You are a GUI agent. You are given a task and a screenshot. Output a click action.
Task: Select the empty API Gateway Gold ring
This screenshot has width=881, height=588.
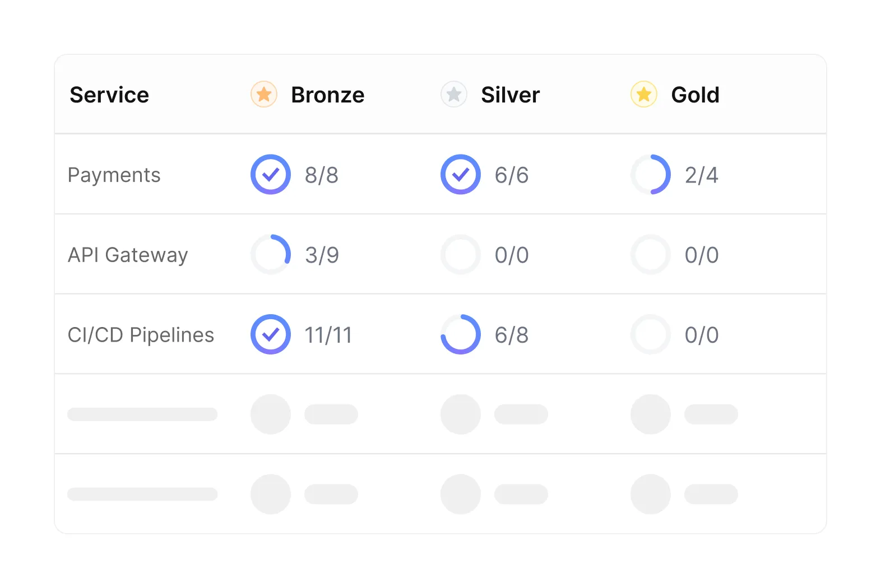651,254
